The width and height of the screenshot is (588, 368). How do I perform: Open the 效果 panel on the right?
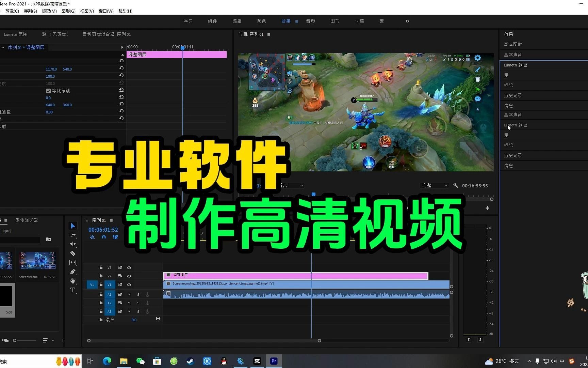(x=508, y=34)
